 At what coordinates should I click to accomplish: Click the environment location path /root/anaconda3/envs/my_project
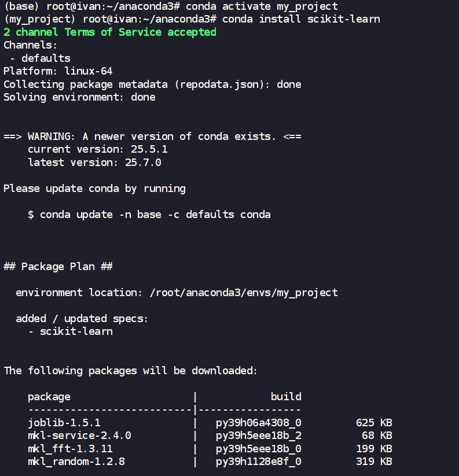point(243,293)
